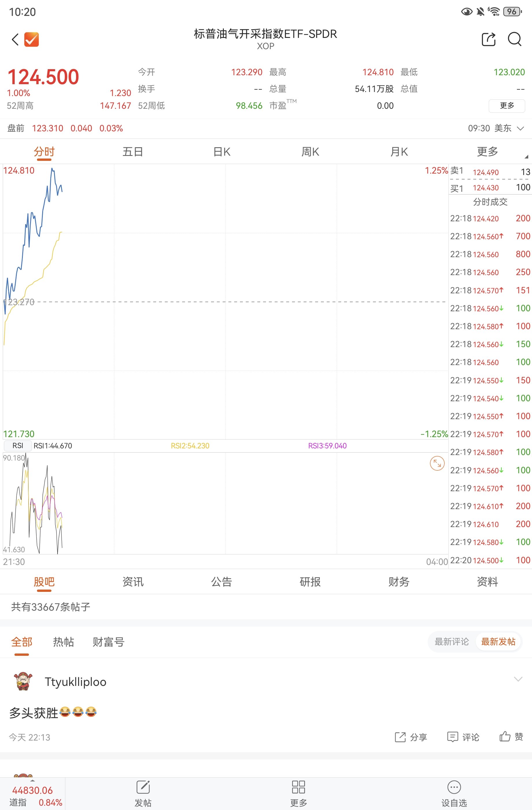
Task: Tap the 22:20 124.500 trade row
Action: click(x=490, y=560)
